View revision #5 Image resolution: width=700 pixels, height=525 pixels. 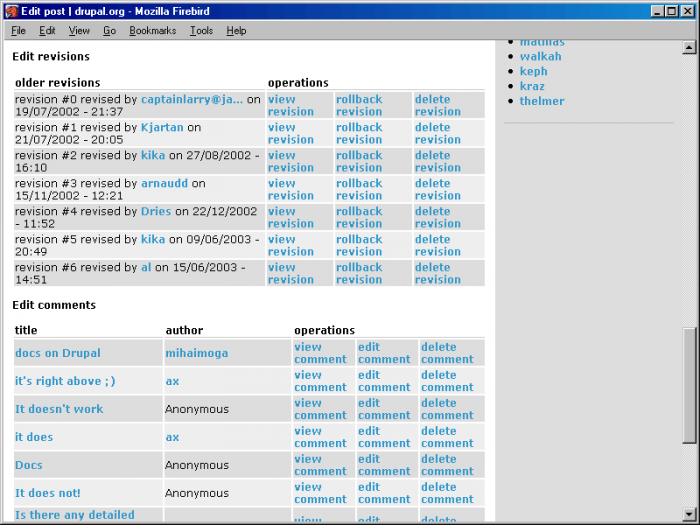click(x=291, y=246)
